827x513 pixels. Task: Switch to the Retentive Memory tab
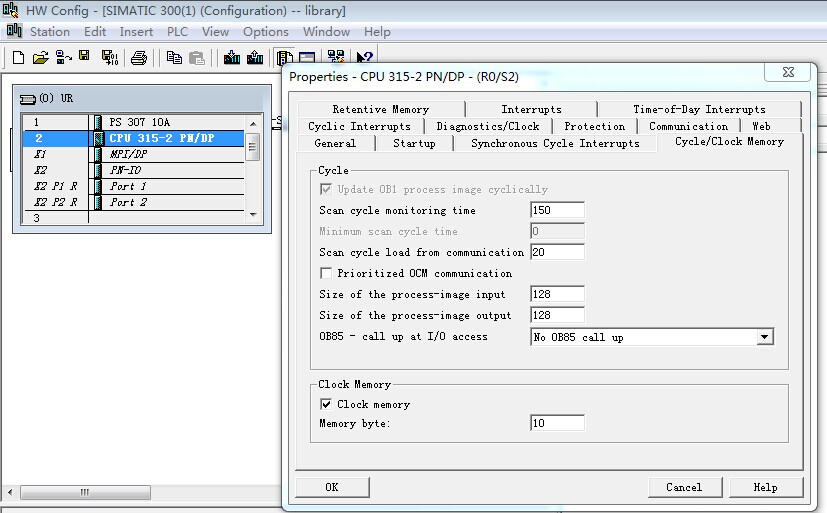tap(381, 109)
